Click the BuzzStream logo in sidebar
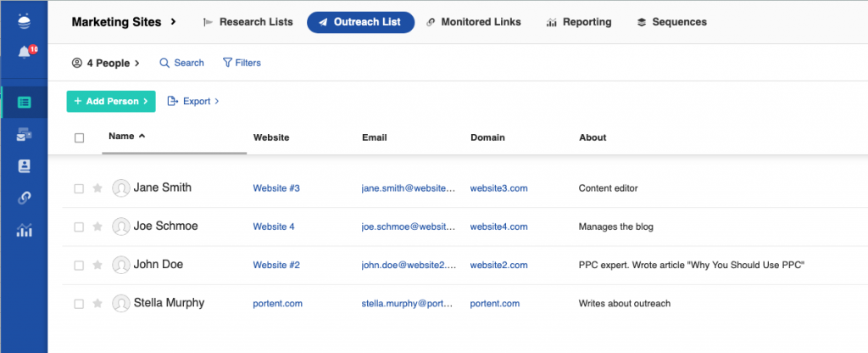Viewport: 868px width, 353px height. pyautogui.click(x=25, y=20)
